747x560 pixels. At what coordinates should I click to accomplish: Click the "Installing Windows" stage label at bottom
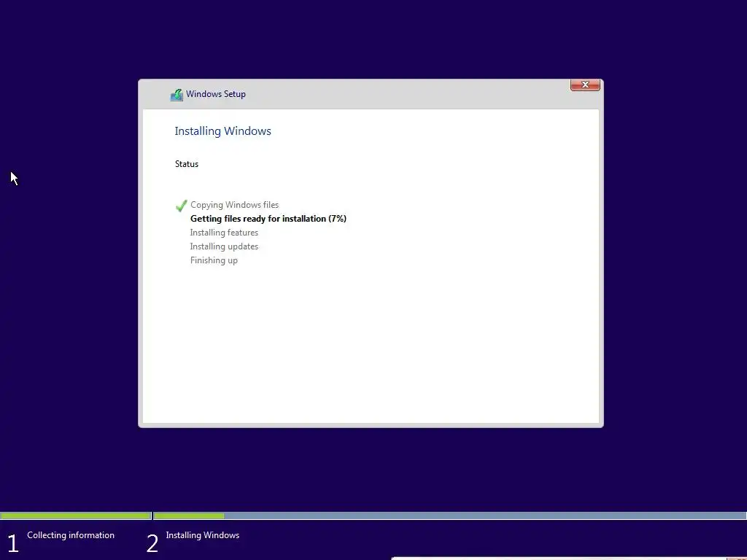tap(203, 535)
